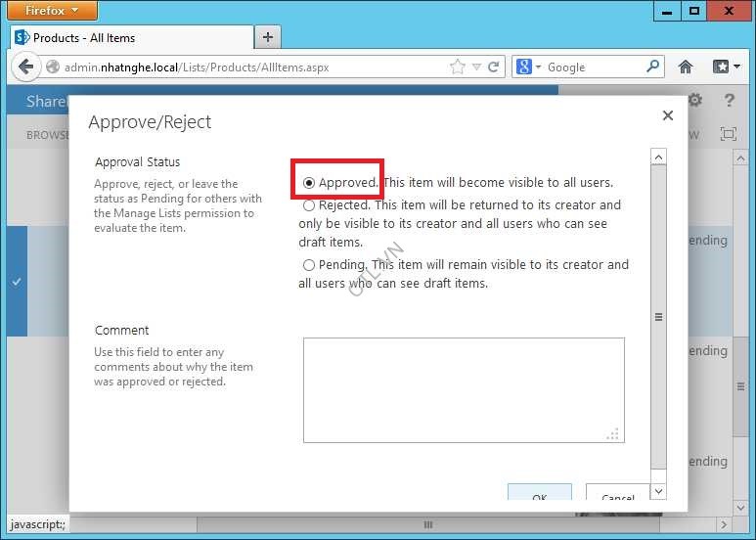
Task: Expand the Google search engine dropdown
Action: click(529, 67)
